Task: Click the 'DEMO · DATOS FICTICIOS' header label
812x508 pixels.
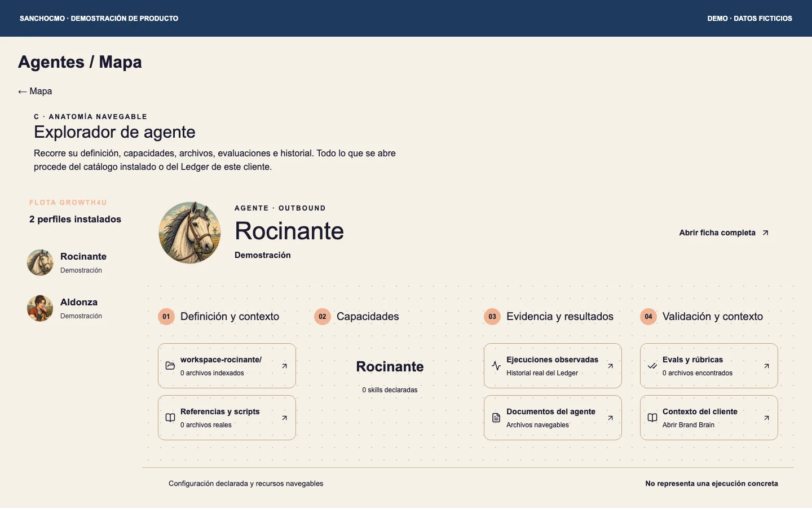Action: tap(750, 19)
